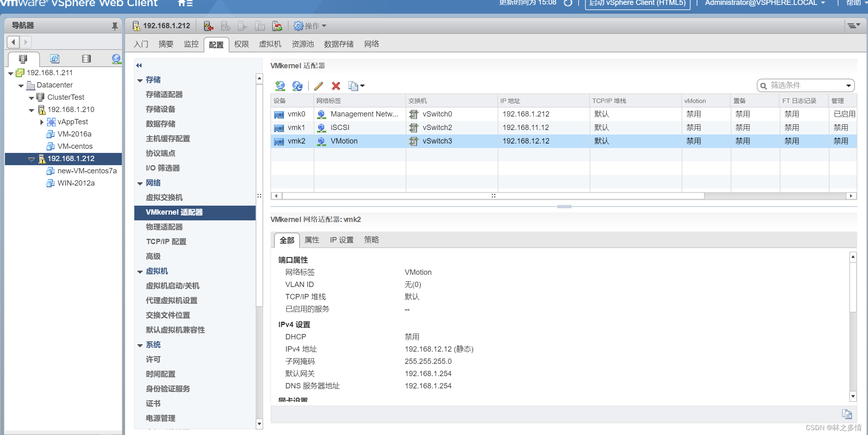Refresh VMkernel adapters globe icon

pos(297,86)
